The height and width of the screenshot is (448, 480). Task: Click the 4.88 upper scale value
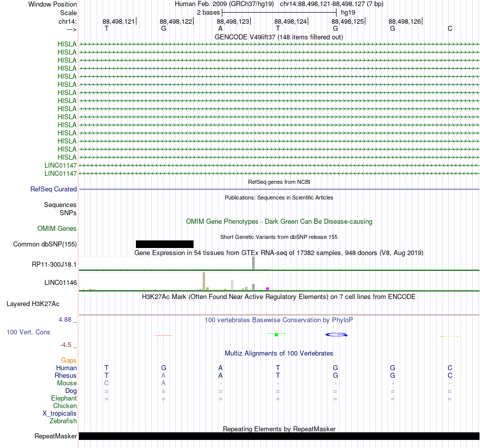pyautogui.click(x=65, y=320)
